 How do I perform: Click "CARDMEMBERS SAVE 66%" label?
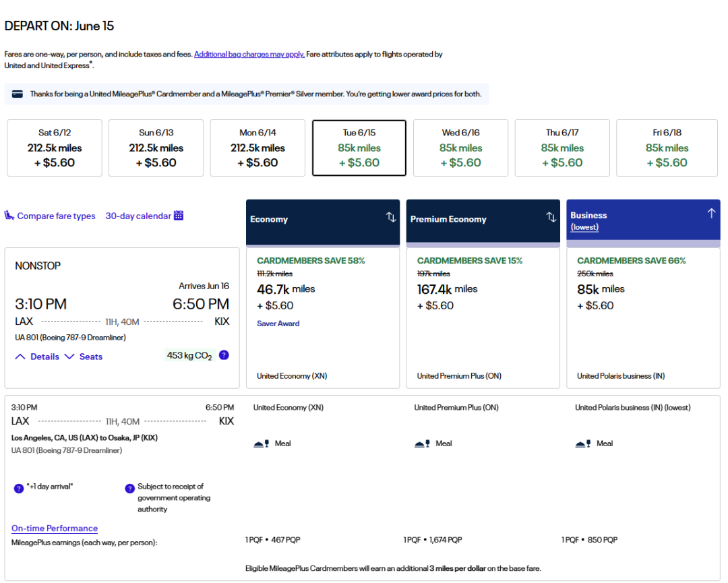click(x=632, y=261)
